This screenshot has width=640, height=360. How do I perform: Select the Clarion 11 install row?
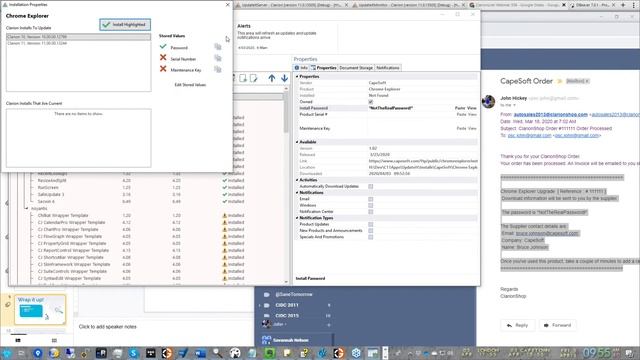tap(78, 43)
